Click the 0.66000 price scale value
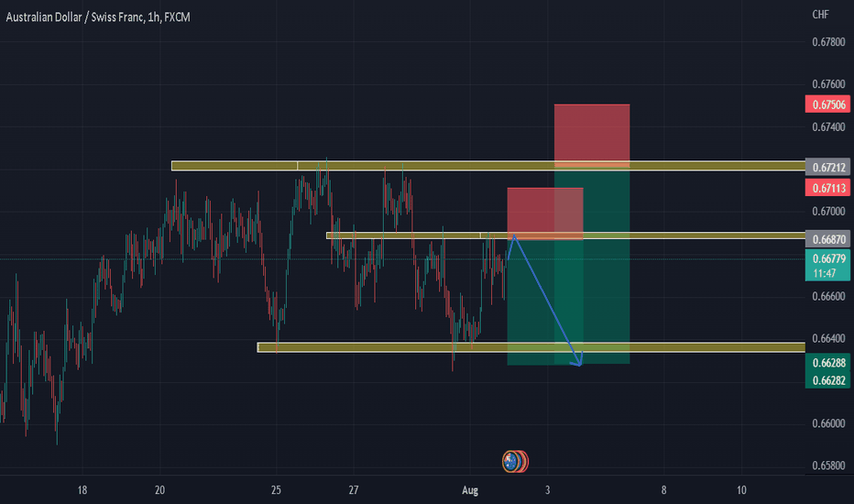Viewport: 854px width, 504px height. tap(828, 423)
